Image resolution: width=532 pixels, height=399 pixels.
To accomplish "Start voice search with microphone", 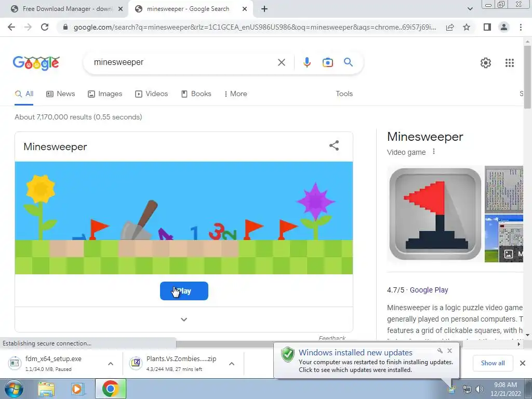I will pos(307,62).
